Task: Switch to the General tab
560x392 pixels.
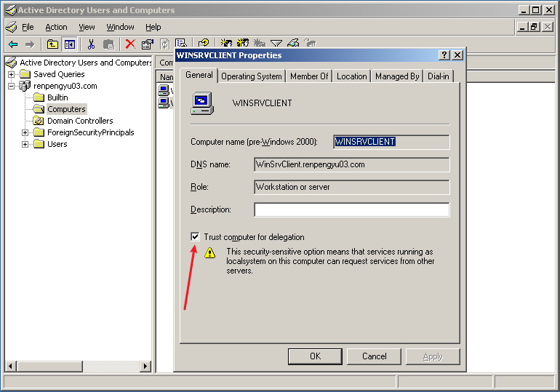Action: click(199, 75)
